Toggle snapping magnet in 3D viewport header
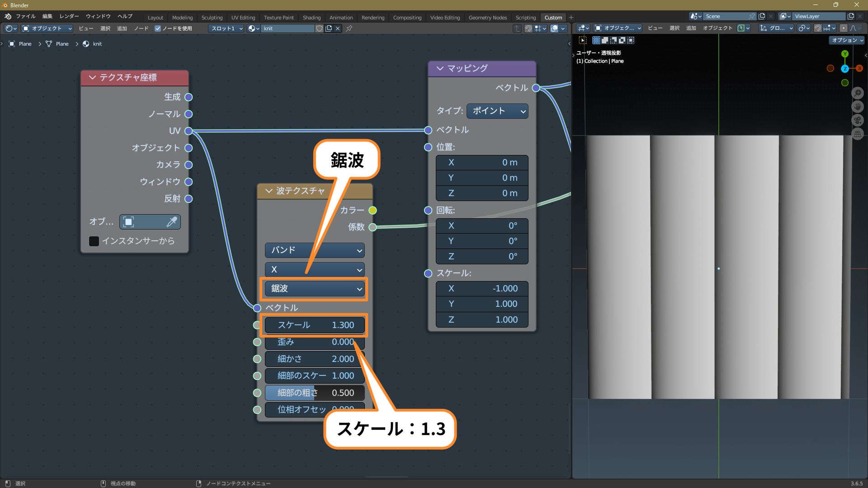This screenshot has height=488, width=868. [817, 28]
